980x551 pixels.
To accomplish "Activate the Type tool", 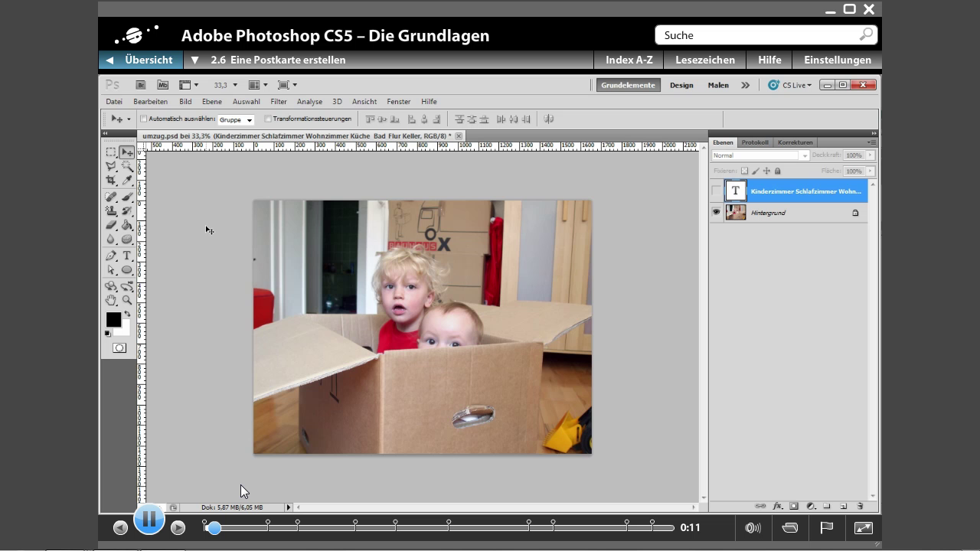I will click(x=127, y=256).
